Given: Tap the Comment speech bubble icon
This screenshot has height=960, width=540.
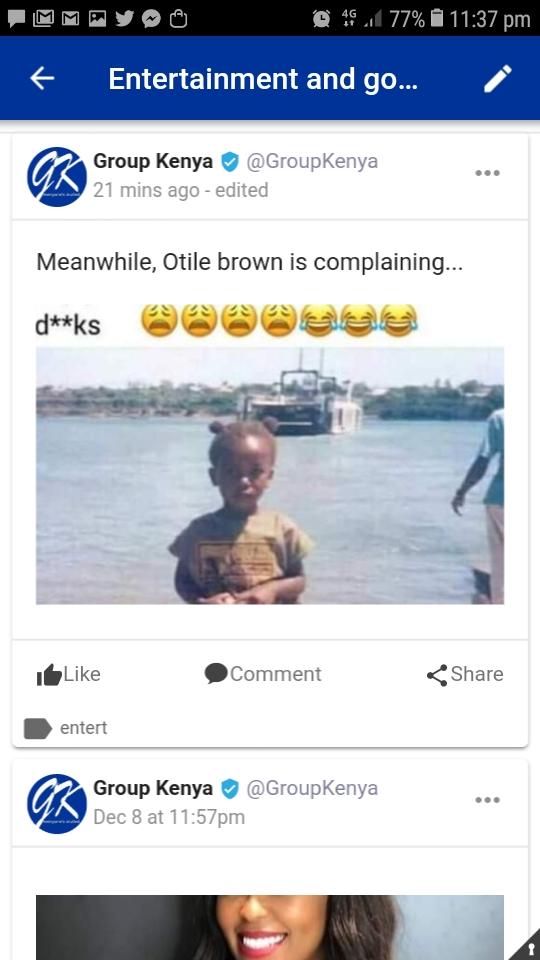Looking at the screenshot, I should [x=216, y=673].
